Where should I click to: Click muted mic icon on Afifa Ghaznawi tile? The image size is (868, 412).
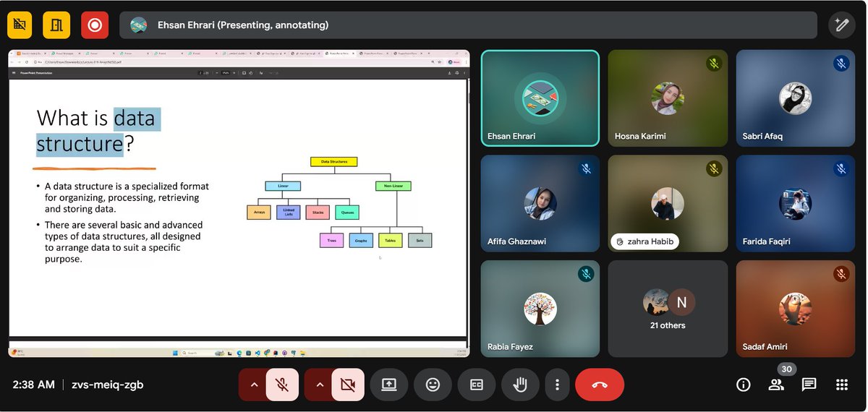point(586,169)
